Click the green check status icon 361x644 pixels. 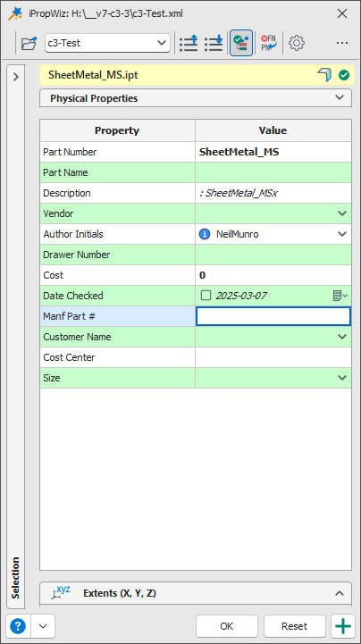click(344, 75)
